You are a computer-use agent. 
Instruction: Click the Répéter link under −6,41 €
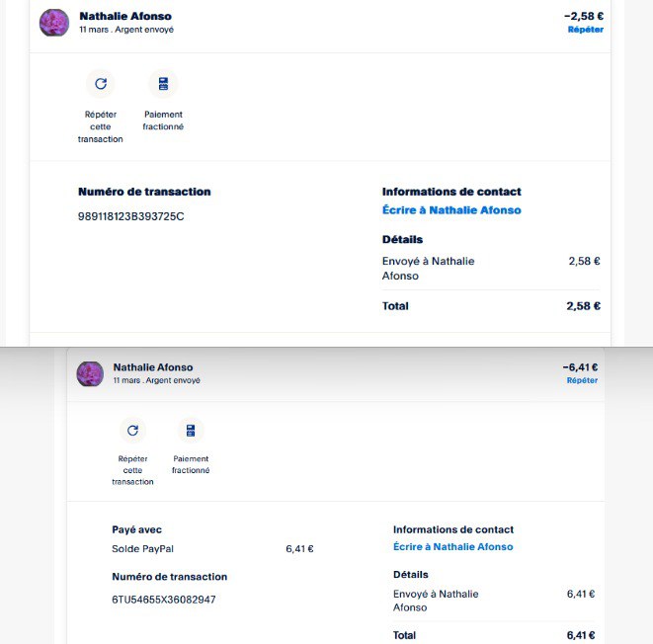pos(582,380)
